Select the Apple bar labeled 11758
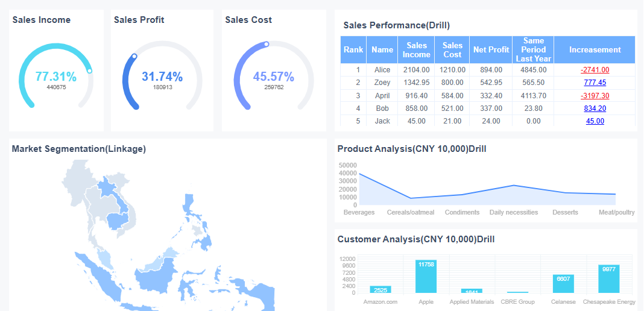This screenshot has width=644, height=311. [x=426, y=277]
